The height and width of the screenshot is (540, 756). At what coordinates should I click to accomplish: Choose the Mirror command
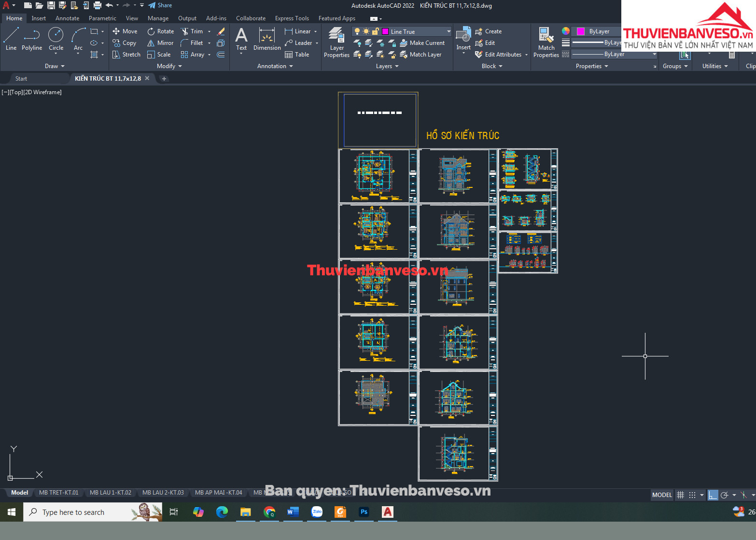160,43
